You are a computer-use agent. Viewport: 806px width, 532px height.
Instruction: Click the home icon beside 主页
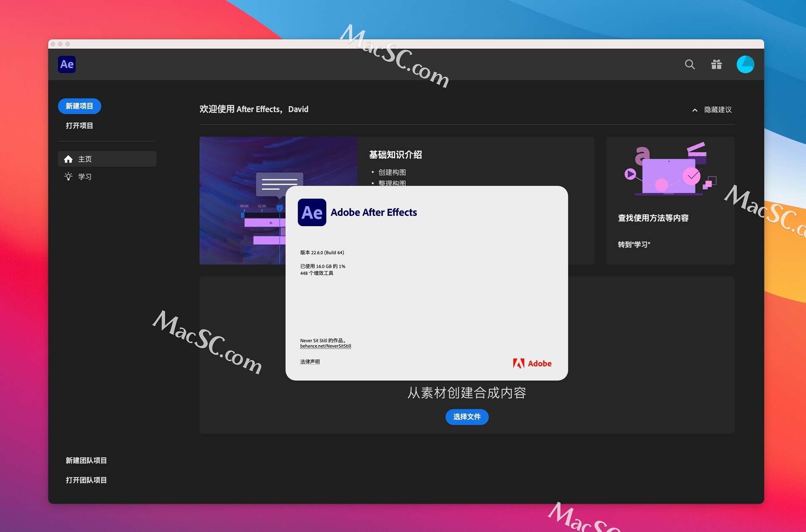[x=68, y=159]
